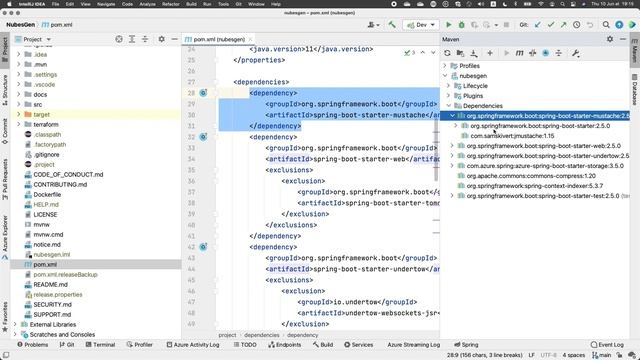Click Select Opened File target icon
The image size is (640, 360).
pyautogui.click(x=119, y=39)
